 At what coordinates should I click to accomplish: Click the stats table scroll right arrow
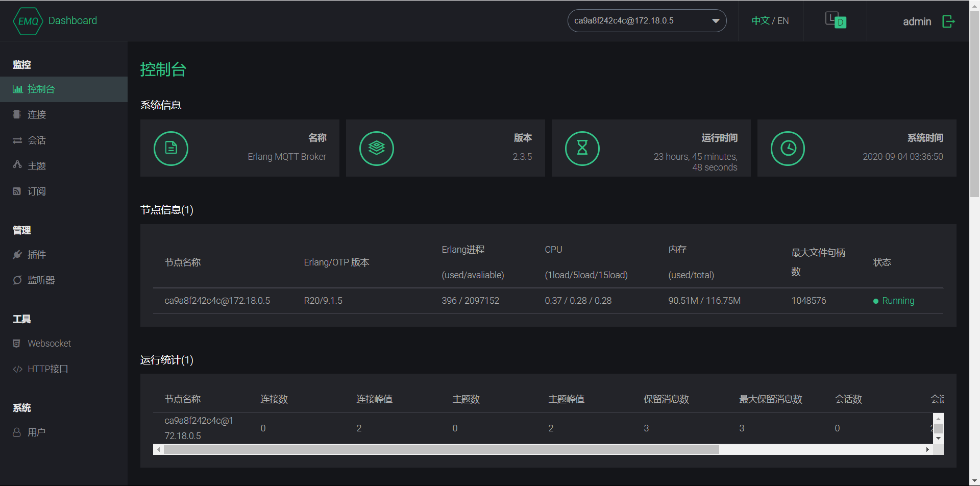(x=927, y=449)
